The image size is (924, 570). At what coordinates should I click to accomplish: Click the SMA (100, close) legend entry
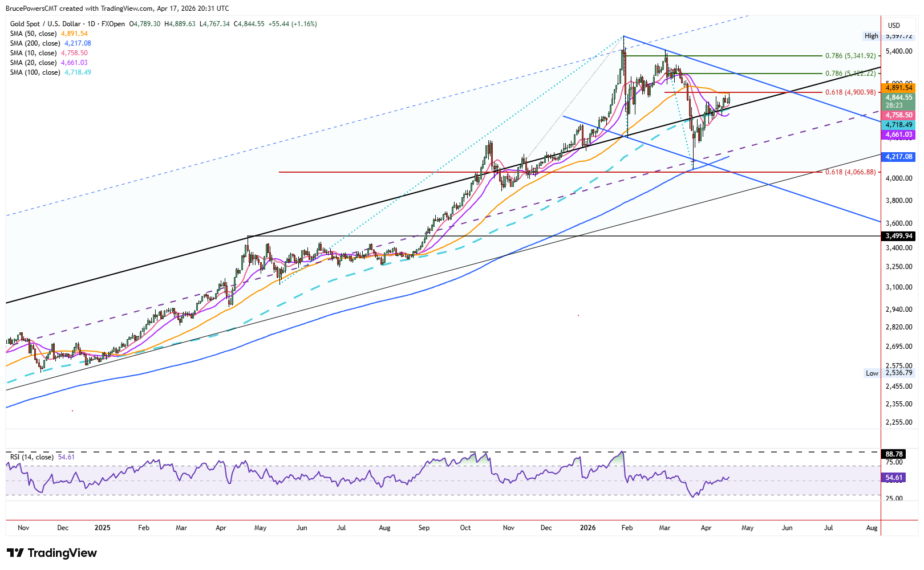(x=51, y=72)
